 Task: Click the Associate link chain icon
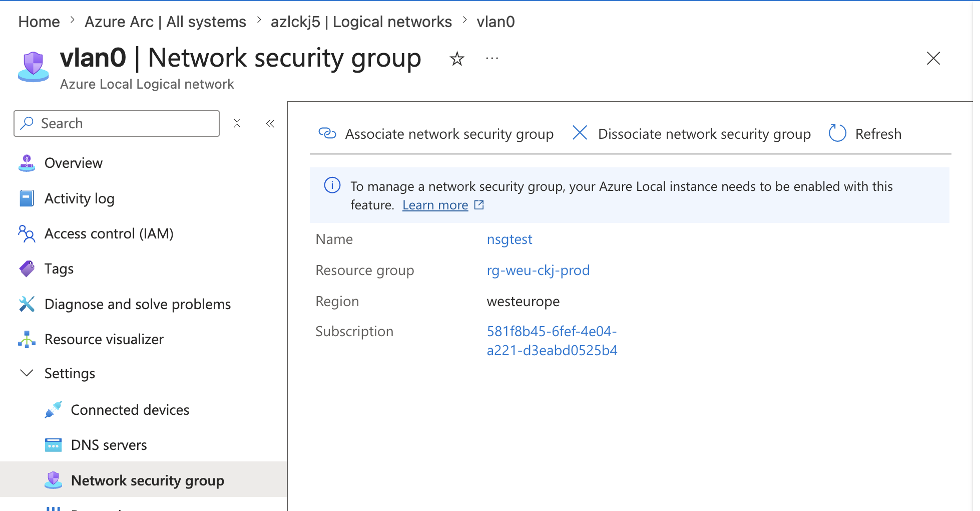coord(327,133)
